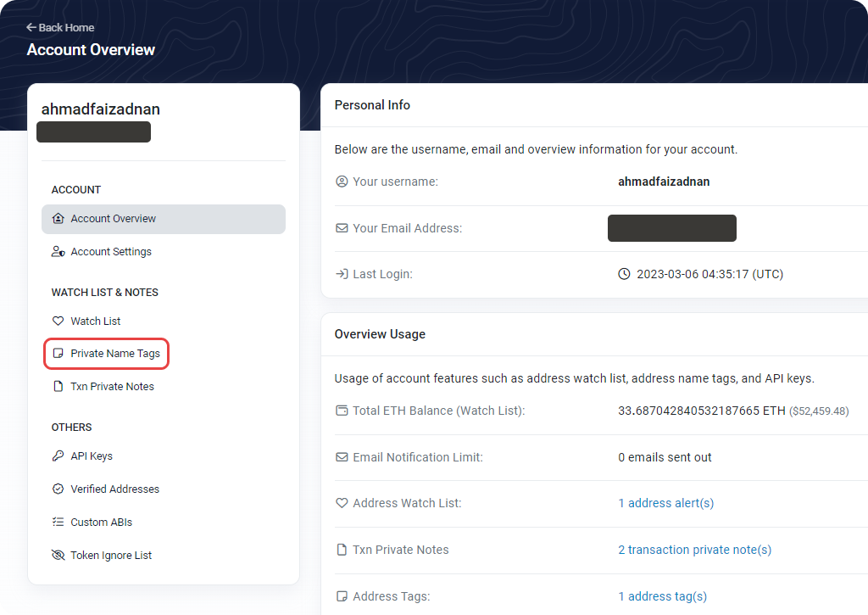Click the Last Login clock icon
This screenshot has height=615, width=868.
(624, 274)
